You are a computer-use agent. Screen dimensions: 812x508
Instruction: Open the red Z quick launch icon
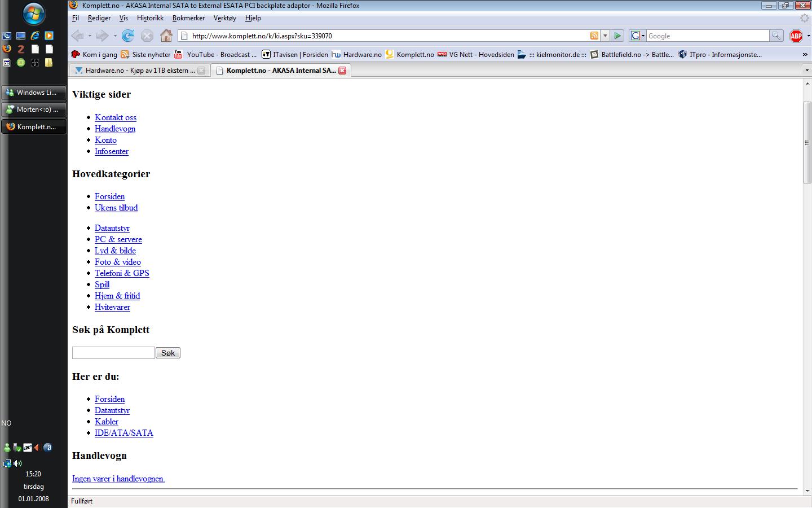[x=21, y=49]
